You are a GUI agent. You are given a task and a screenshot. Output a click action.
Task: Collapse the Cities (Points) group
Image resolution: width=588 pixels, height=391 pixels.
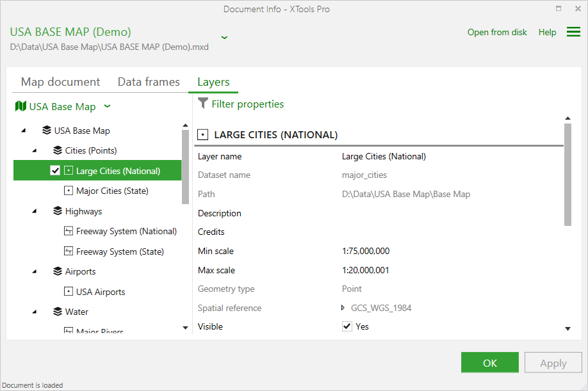pyautogui.click(x=35, y=150)
